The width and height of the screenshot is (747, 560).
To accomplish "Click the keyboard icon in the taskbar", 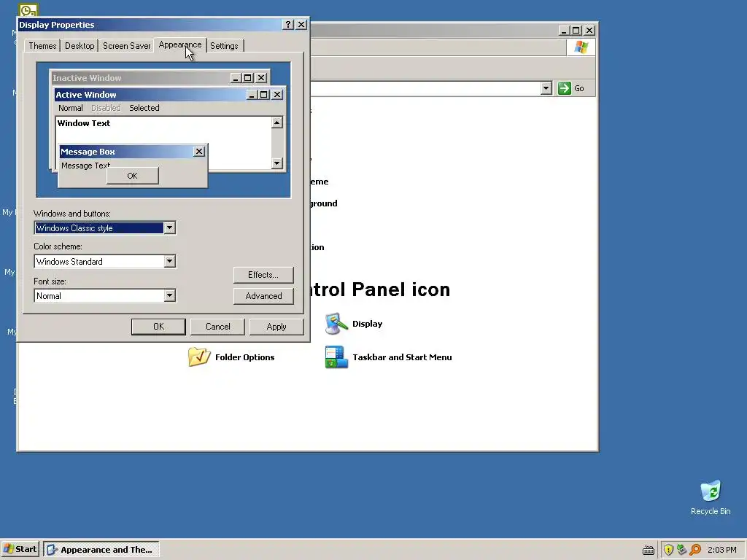I will point(649,550).
